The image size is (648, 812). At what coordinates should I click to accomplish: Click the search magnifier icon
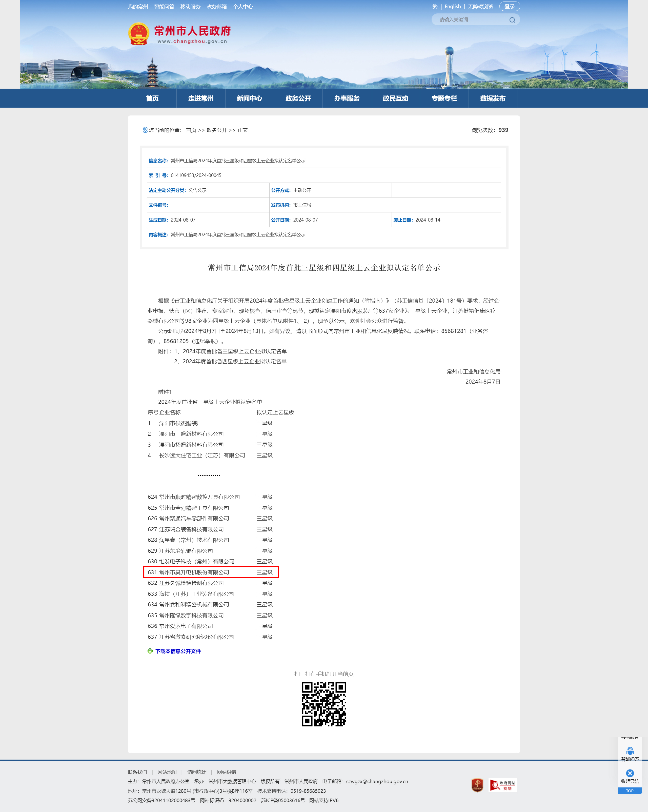(x=512, y=20)
